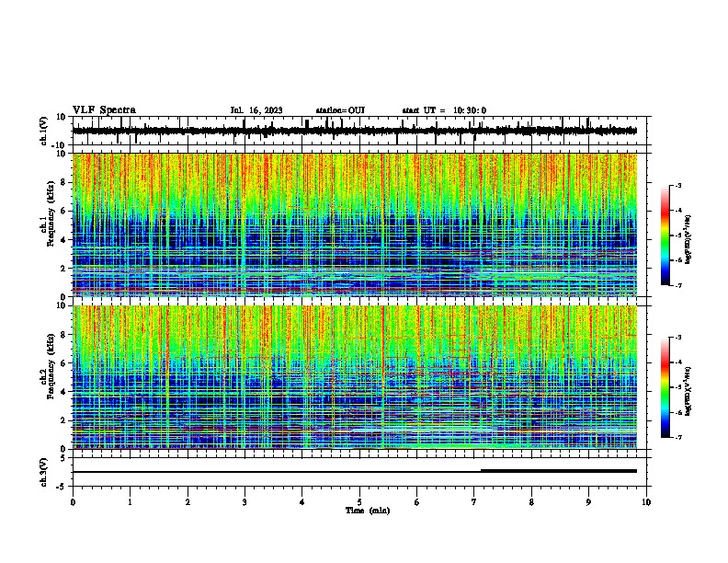Click the "6" tick on ch.2 frequency axis
728x563 pixels.
[x=64, y=362]
